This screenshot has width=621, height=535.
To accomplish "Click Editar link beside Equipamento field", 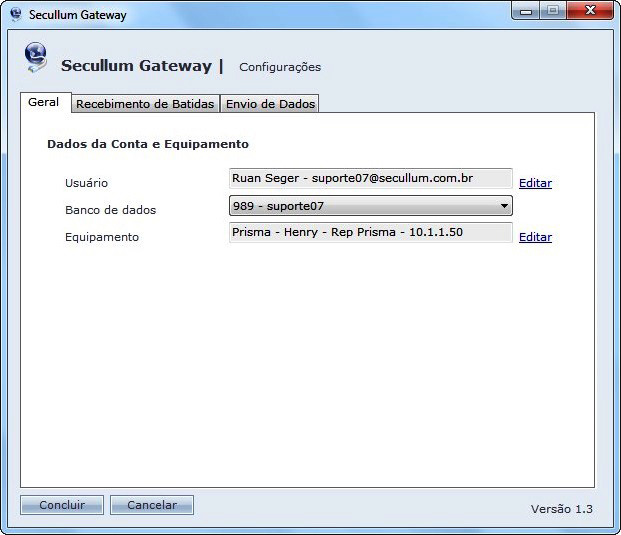I will coord(535,237).
